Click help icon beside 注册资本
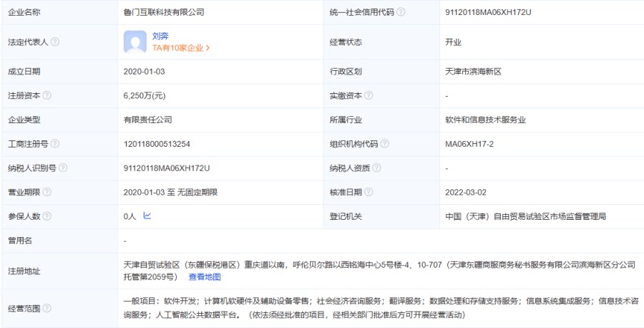Viewport: 644px width, 328px height. [x=47, y=95]
